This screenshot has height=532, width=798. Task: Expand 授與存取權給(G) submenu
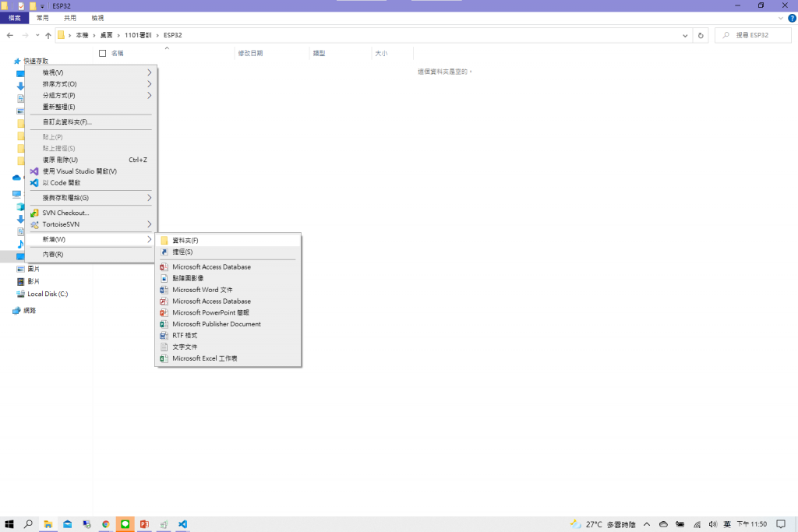[x=90, y=198]
